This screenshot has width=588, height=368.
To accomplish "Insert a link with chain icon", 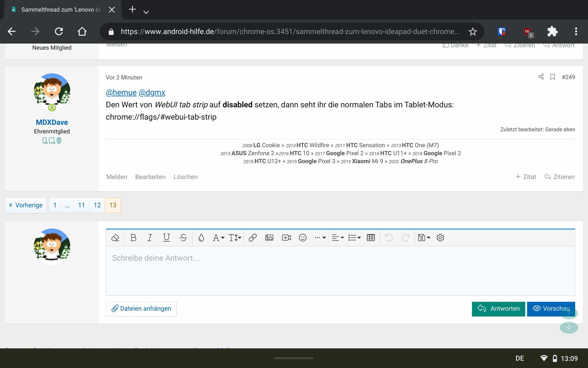I will pyautogui.click(x=253, y=238).
